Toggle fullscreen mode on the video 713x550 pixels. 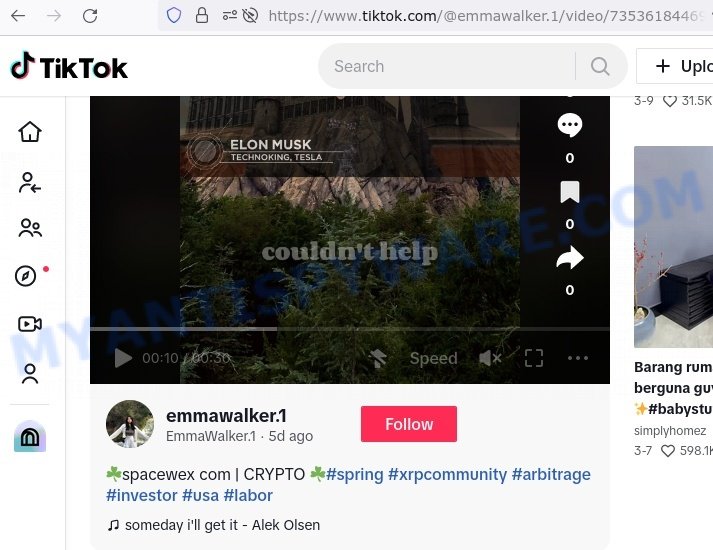point(534,358)
